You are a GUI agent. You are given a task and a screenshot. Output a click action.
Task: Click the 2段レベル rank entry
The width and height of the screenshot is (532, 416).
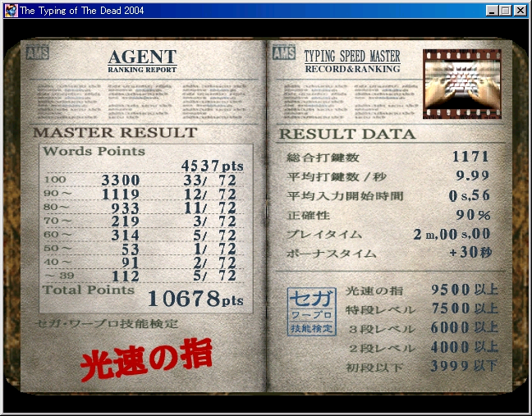pyautogui.click(x=382, y=349)
